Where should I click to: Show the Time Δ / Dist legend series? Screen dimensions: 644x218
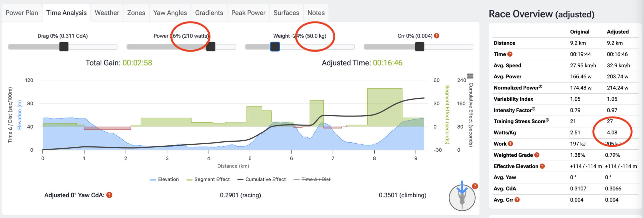coord(312,179)
